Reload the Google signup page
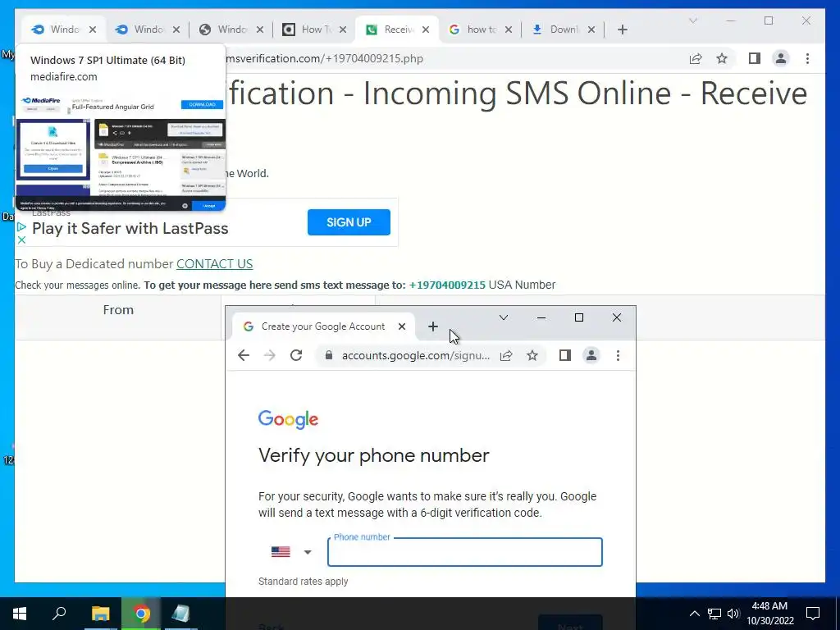Image resolution: width=840 pixels, height=630 pixels. tap(296, 355)
